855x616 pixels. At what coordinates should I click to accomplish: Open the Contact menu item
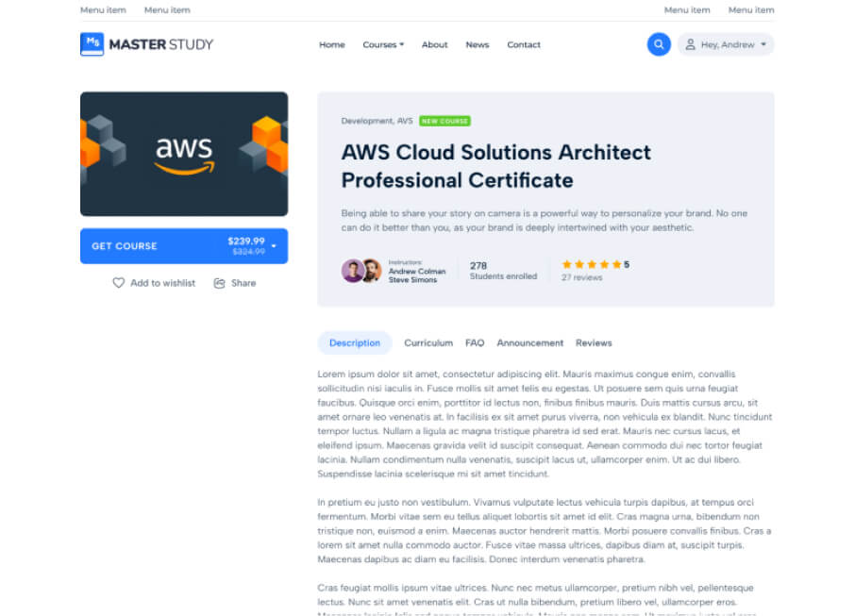coord(524,44)
